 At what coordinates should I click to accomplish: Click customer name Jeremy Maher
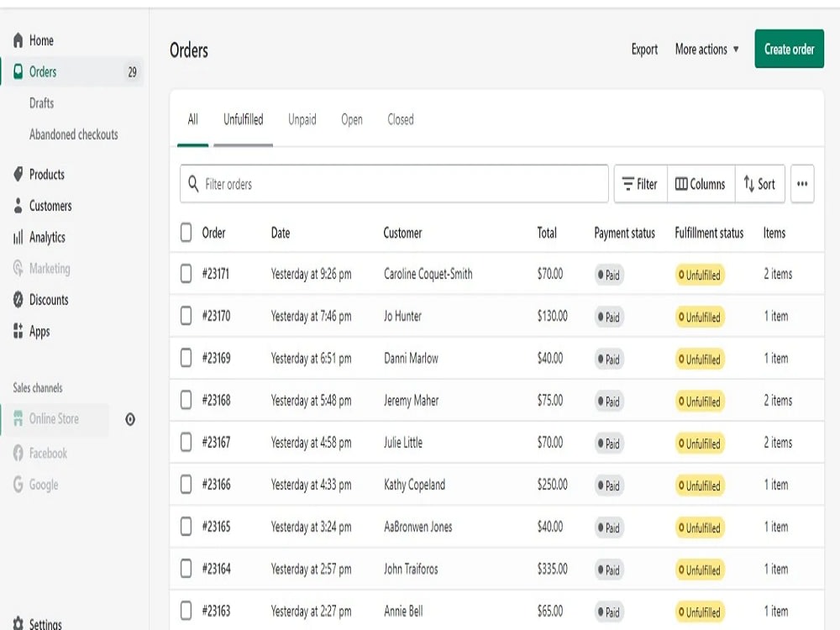pyautogui.click(x=412, y=400)
